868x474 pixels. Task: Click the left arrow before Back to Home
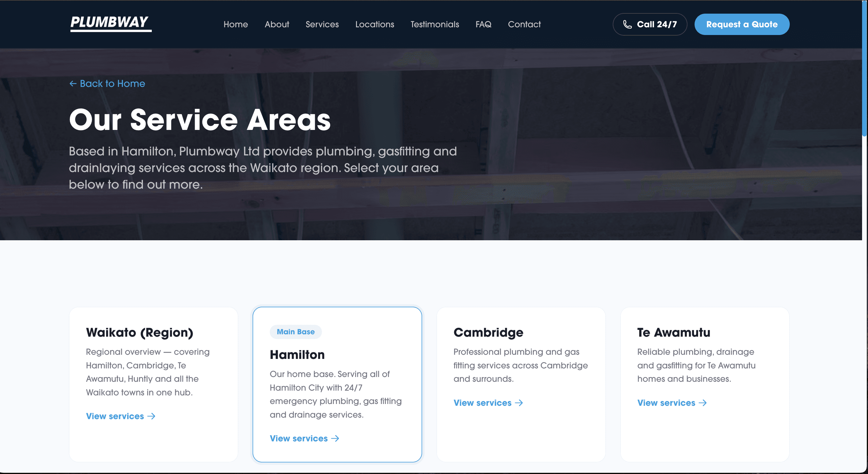[x=73, y=84]
